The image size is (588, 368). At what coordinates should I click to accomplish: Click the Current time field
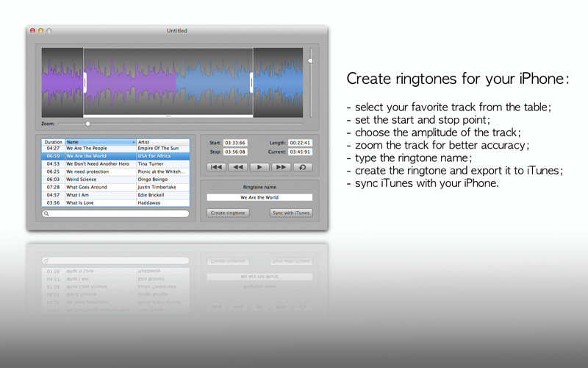coord(300,152)
